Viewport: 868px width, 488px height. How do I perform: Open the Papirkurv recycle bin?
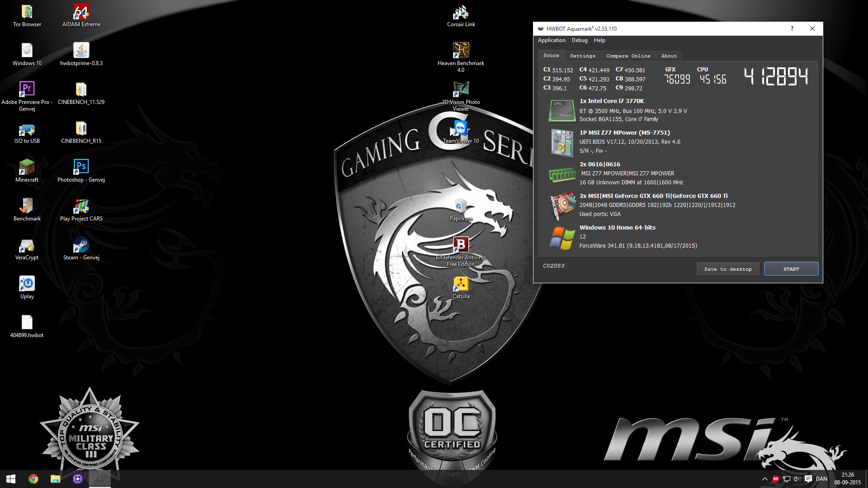[461, 210]
